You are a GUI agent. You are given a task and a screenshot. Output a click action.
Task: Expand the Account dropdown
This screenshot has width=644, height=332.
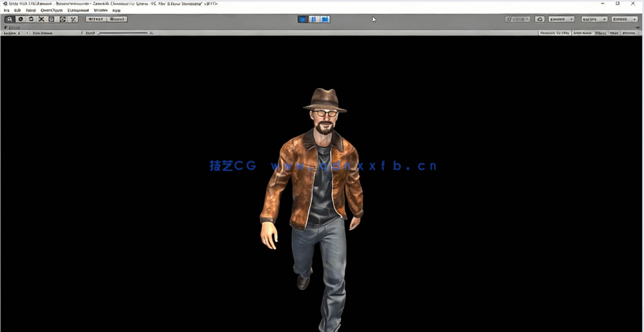pos(561,19)
